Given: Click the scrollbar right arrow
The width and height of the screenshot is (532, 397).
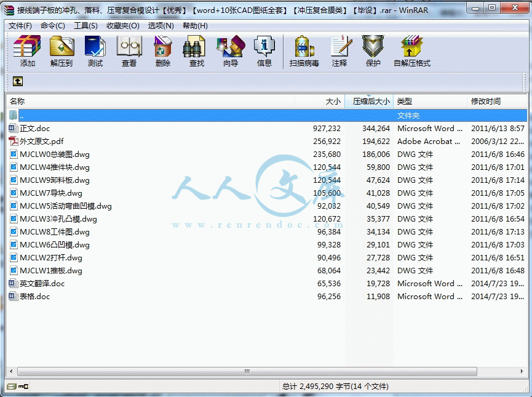Looking at the screenshot, I should pyautogui.click(x=522, y=371).
